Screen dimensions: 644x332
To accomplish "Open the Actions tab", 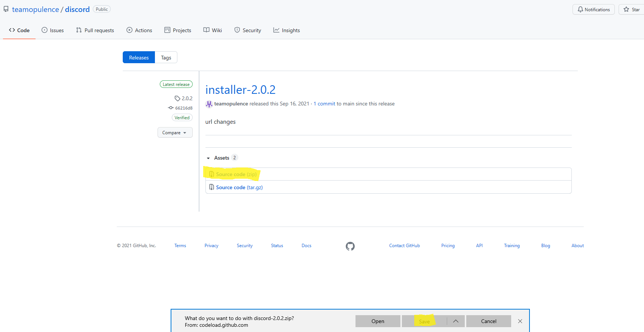I will (139, 30).
